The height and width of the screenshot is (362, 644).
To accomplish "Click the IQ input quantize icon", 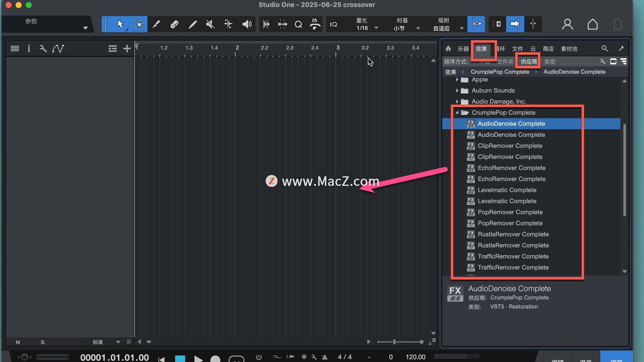I will point(333,24).
